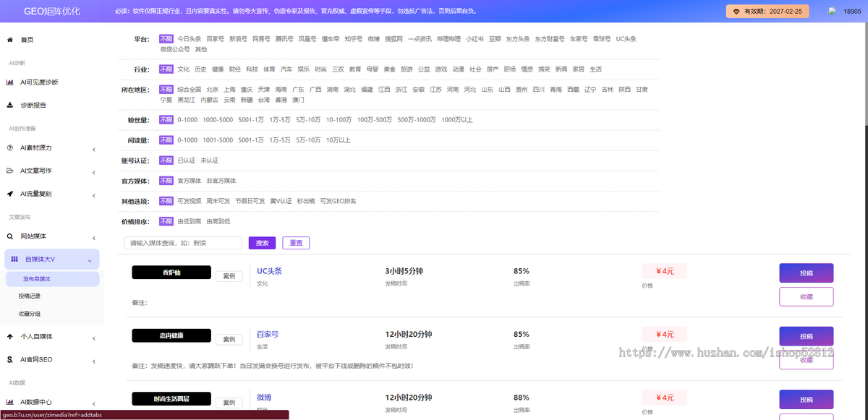Click 投稿 for the UC头条 listing

806,273
